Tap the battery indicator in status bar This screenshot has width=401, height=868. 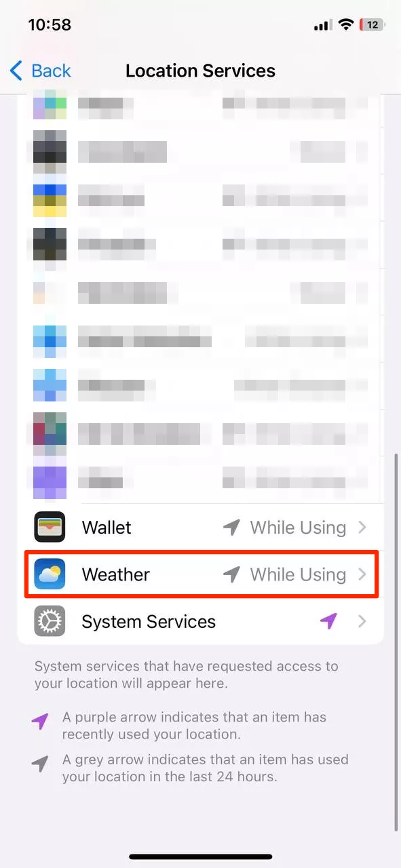pyautogui.click(x=372, y=25)
